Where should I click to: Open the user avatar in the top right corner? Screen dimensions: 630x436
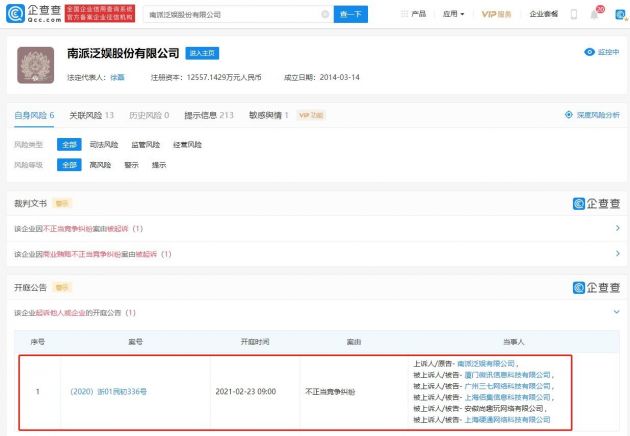pyautogui.click(x=621, y=14)
